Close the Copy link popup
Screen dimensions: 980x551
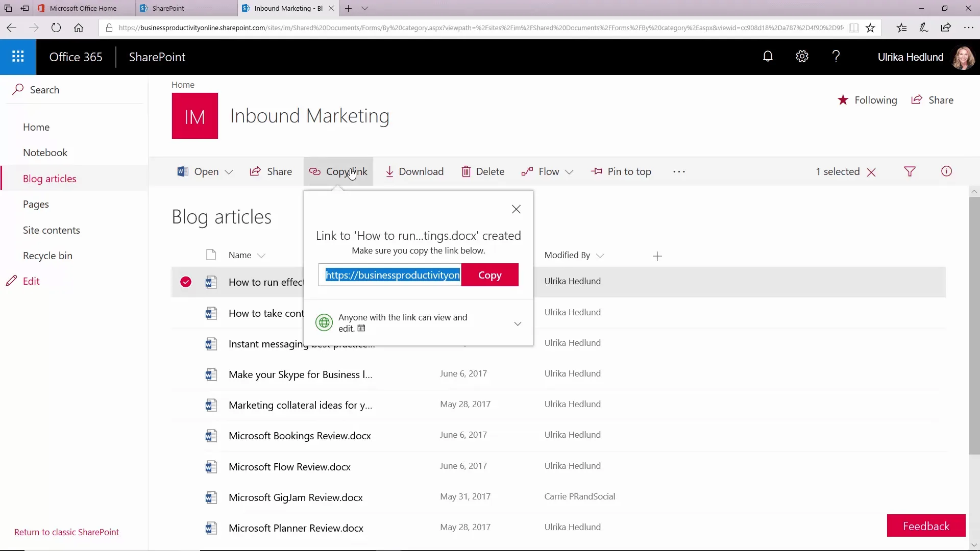[x=516, y=209]
